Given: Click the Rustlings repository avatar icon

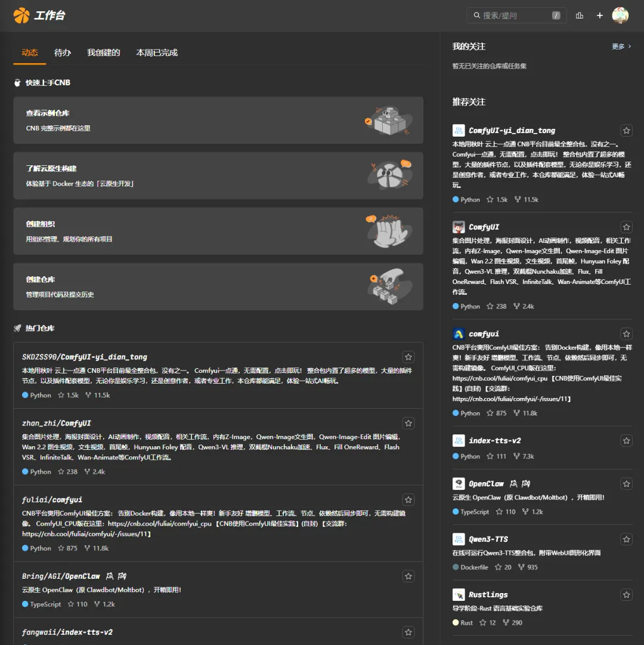Looking at the screenshot, I should point(459,595).
